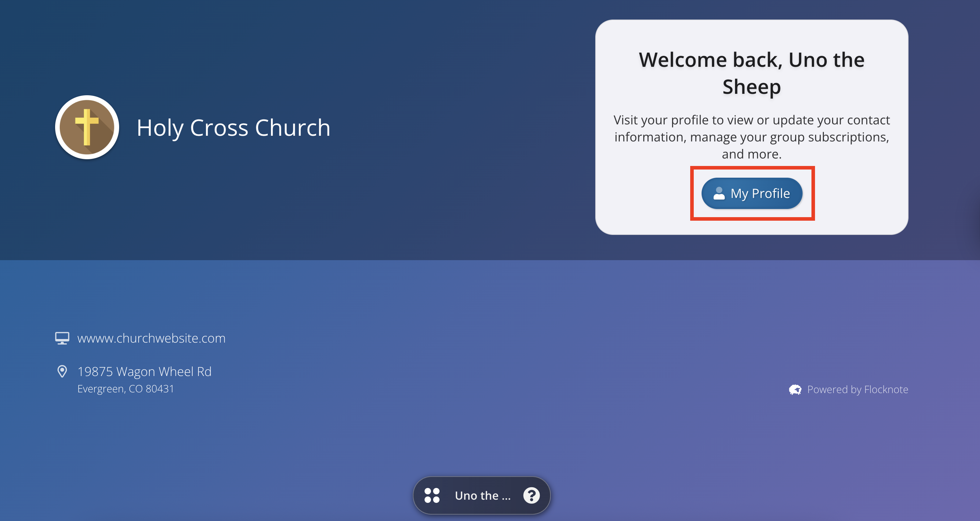Viewport: 980px width, 521px height.
Task: Click the Holy Cross Church cross logo
Action: pyautogui.click(x=87, y=127)
